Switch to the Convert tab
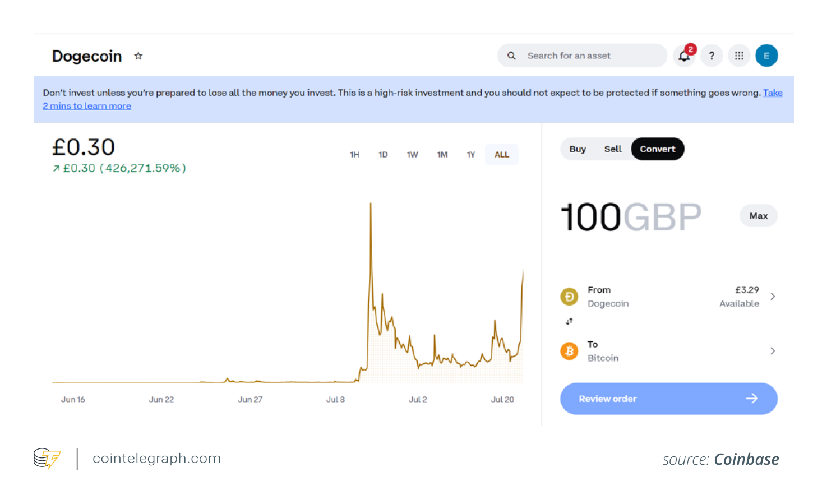Viewport: 813px width, 504px height. 658,149
